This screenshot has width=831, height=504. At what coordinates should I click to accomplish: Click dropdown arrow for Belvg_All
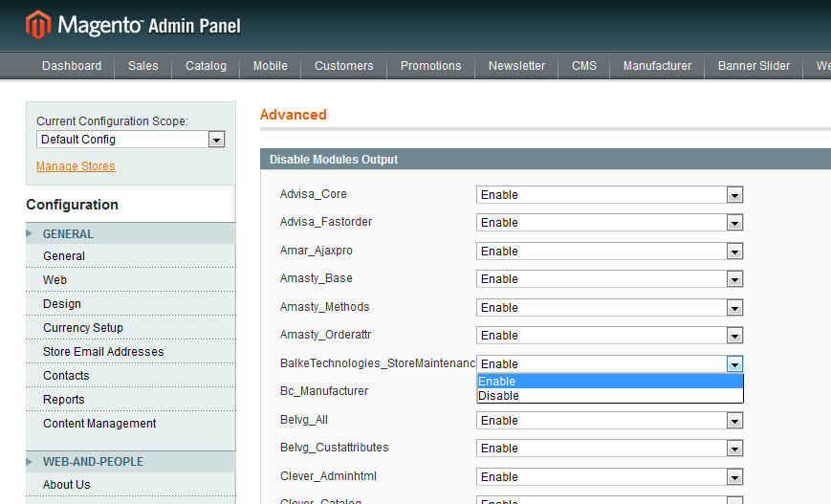[x=734, y=421]
